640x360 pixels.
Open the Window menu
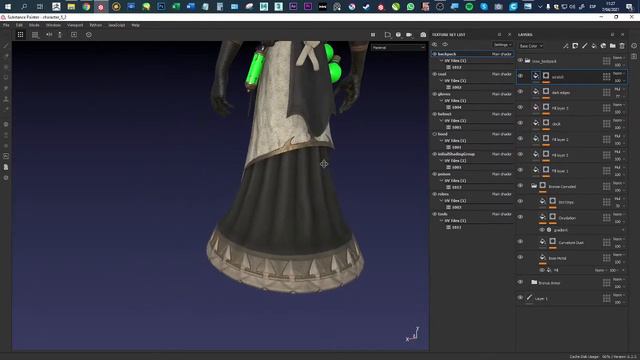tap(53, 25)
